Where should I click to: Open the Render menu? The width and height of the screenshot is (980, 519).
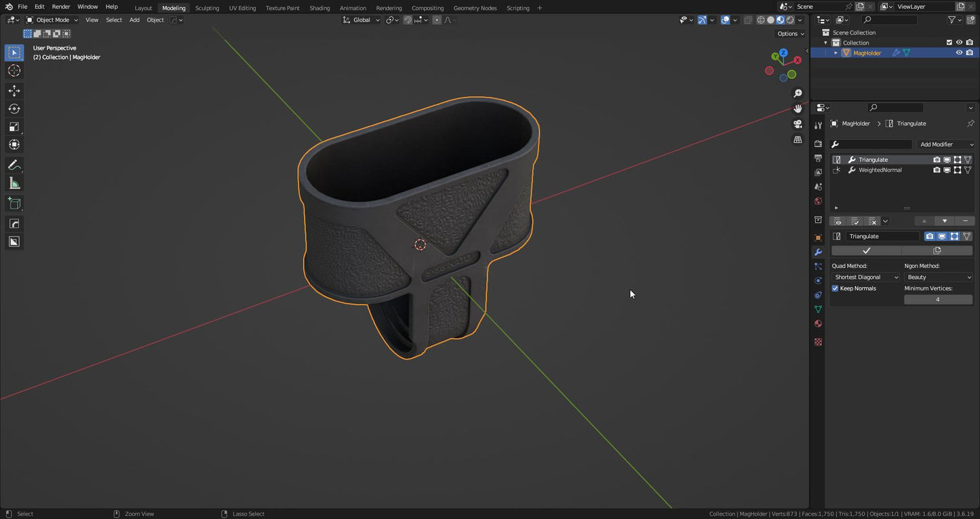click(x=61, y=7)
